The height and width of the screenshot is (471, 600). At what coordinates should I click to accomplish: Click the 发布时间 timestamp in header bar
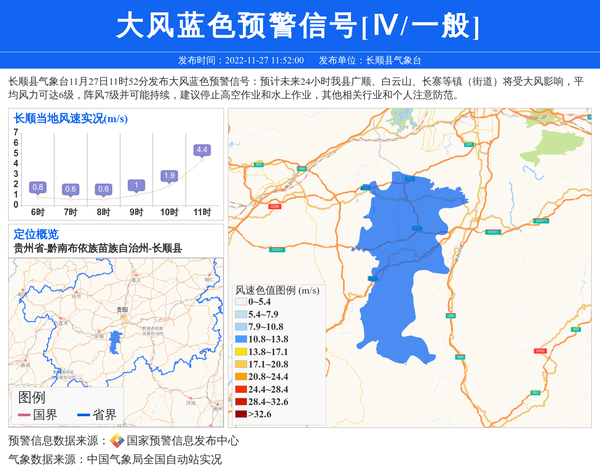(240, 60)
